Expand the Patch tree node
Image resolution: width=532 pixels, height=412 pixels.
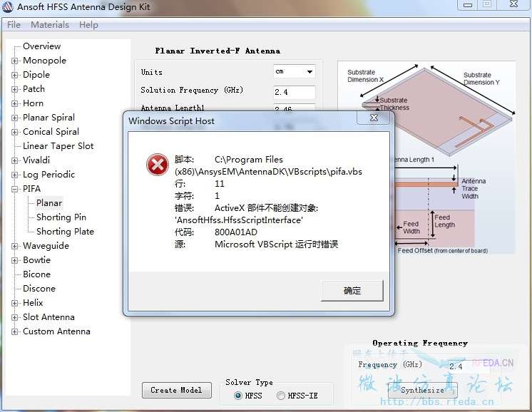[x=15, y=89]
